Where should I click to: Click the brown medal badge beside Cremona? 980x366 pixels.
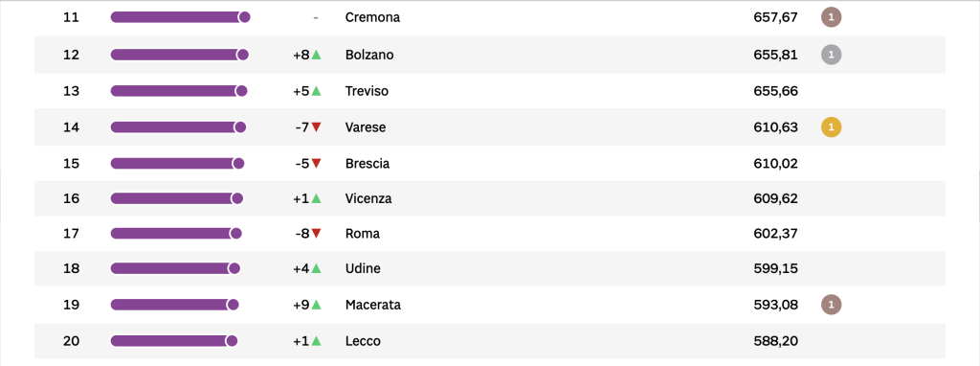(x=831, y=17)
